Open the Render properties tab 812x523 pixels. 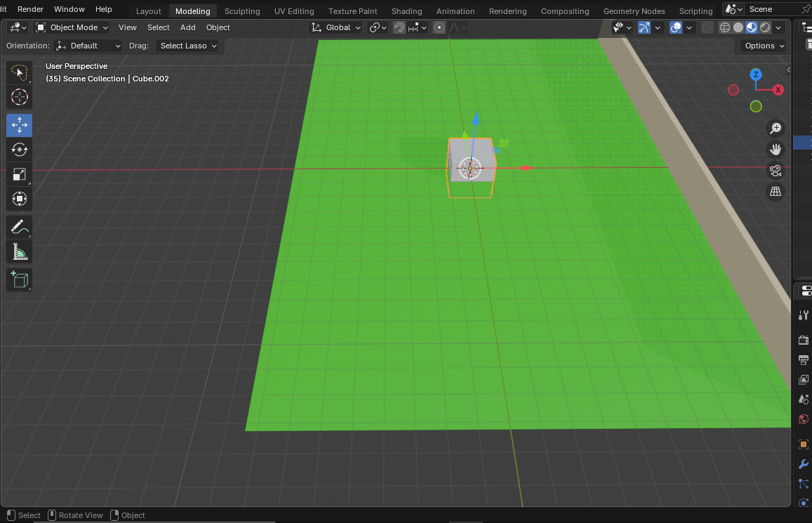[x=803, y=340]
